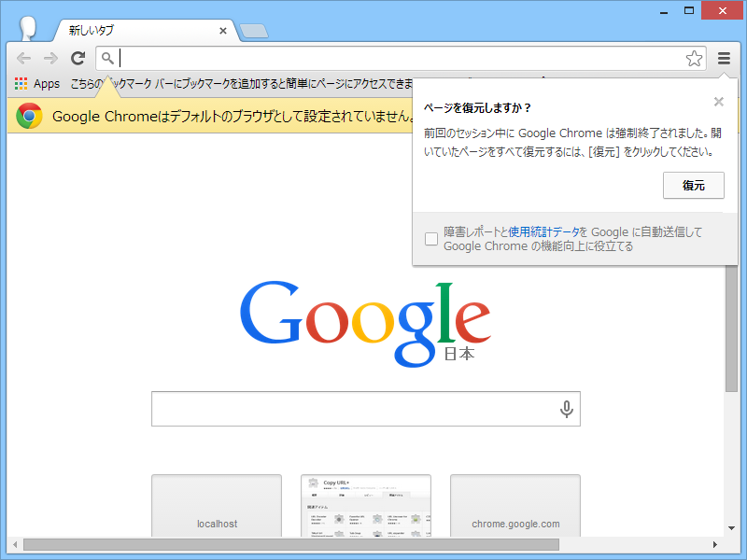Screen dimensions: 747x560
Task: Close the 新しいタブ tab
Action: pyautogui.click(x=222, y=31)
